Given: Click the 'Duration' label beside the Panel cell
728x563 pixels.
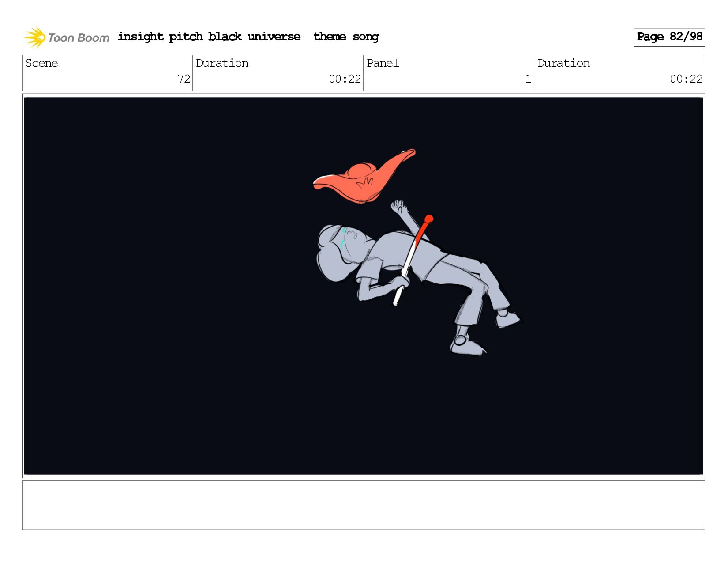Looking at the screenshot, I should tap(563, 63).
